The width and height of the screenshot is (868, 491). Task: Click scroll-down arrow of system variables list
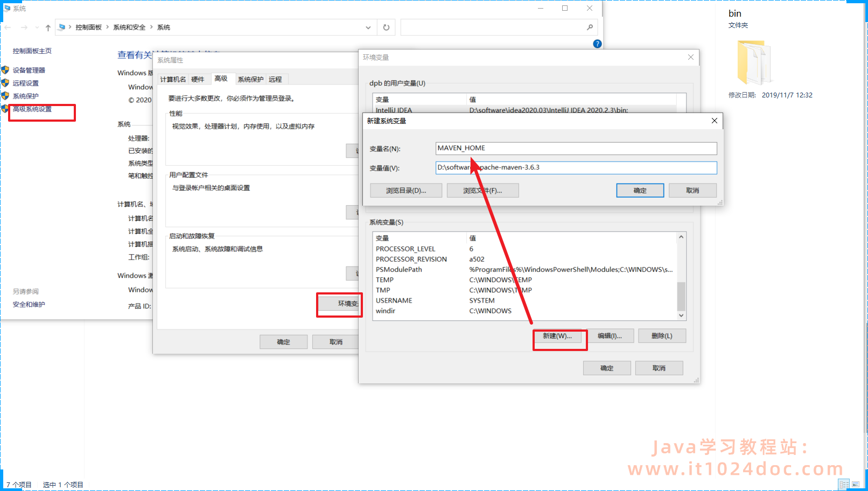681,315
